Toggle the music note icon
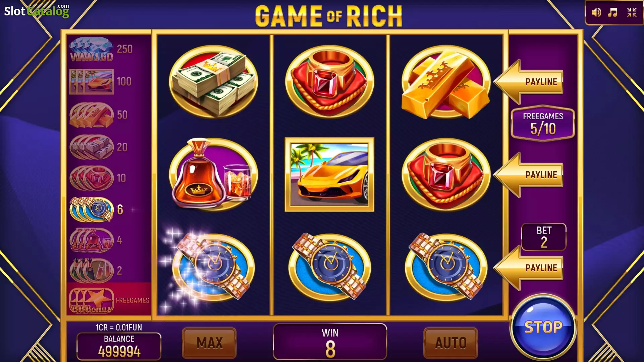The image size is (644, 362). click(612, 13)
